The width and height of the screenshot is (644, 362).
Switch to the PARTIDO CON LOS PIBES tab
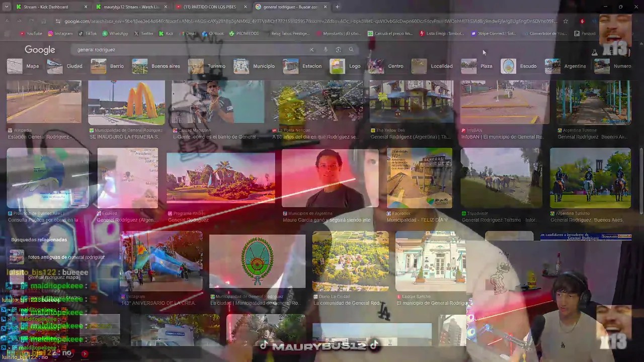click(x=211, y=7)
